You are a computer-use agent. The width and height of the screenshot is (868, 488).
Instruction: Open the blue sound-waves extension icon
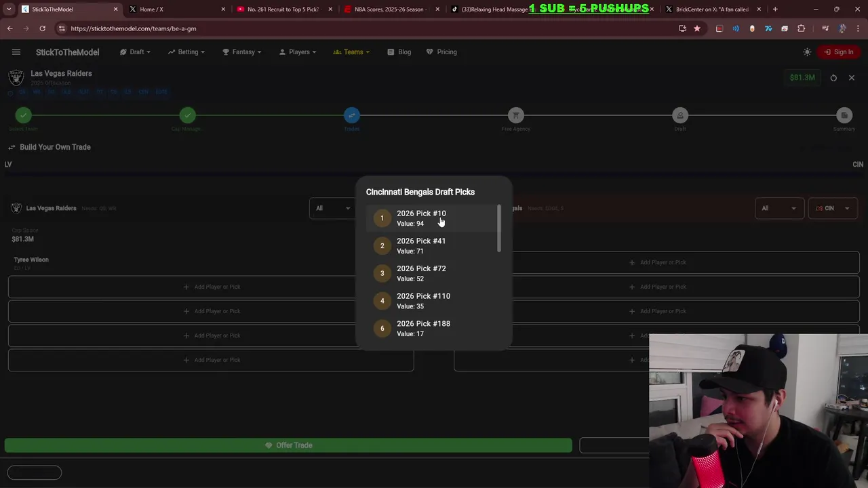736,28
